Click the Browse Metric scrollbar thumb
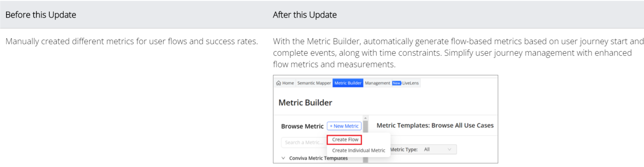This screenshot has height=167, width=644. [x=366, y=126]
